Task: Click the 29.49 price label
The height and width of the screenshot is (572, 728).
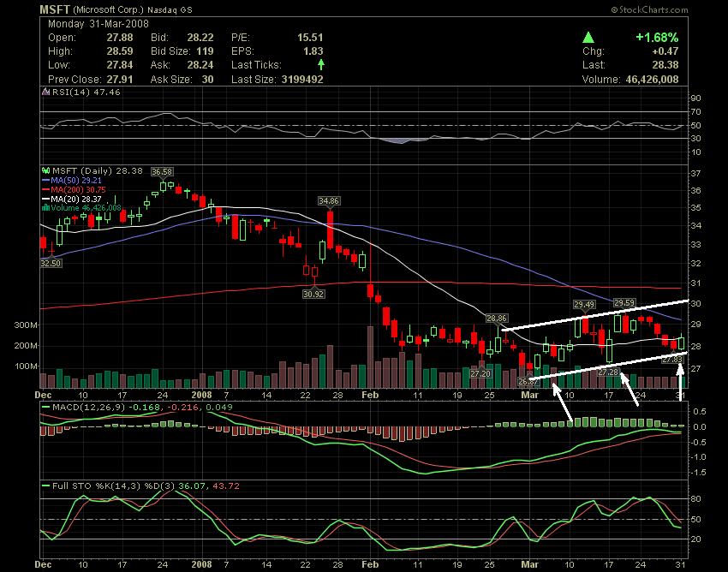Action: [583, 305]
